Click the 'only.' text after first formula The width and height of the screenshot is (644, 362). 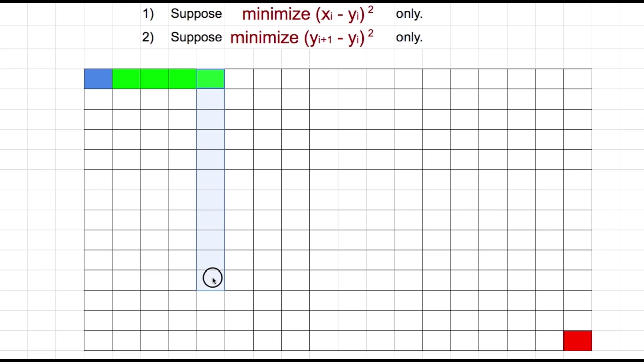coord(409,14)
